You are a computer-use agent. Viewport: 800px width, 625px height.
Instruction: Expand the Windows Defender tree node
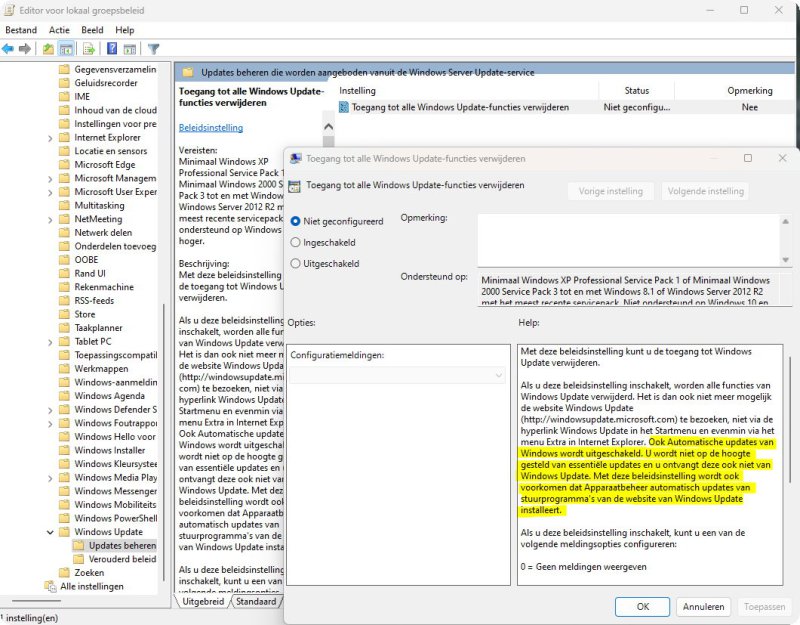click(50, 410)
